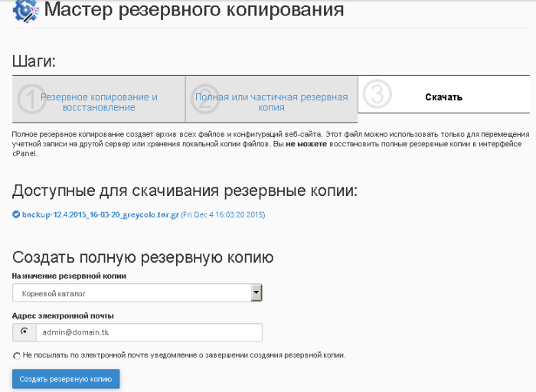Click the 'Шаги:' heading
536x392 pixels.
pyautogui.click(x=34, y=61)
